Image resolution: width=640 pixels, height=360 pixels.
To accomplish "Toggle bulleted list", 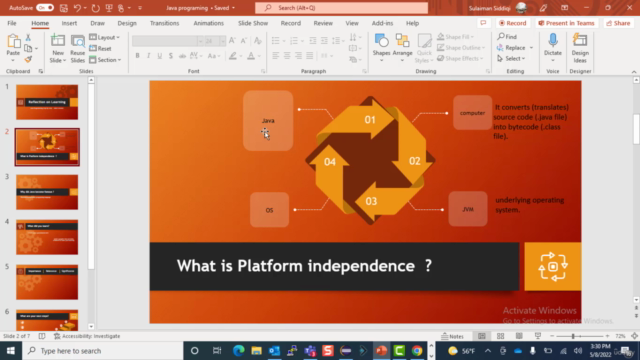I will click(276, 40).
